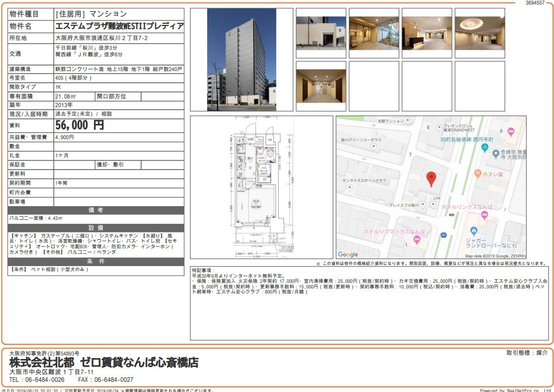
Task: Open the building entrance exterior thumbnail
Action: (321, 33)
